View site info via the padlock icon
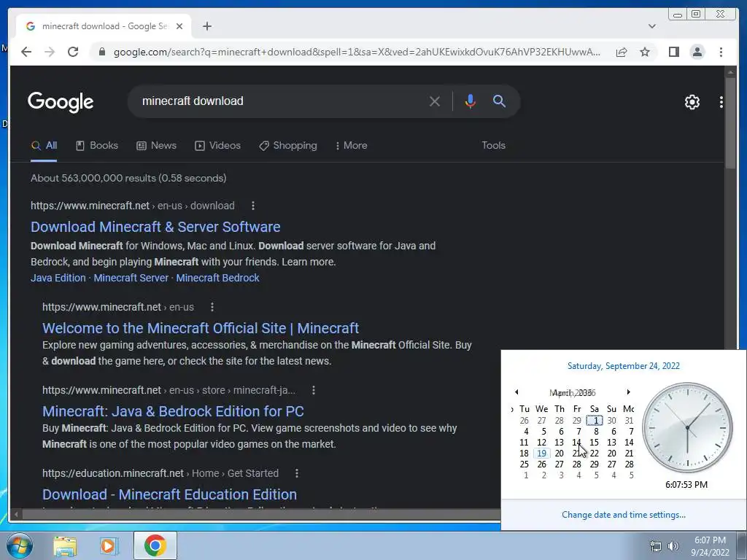747x560 pixels. click(x=102, y=52)
